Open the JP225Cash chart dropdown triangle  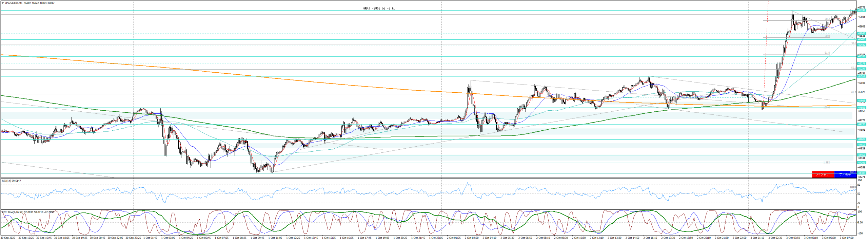(x=3, y=3)
